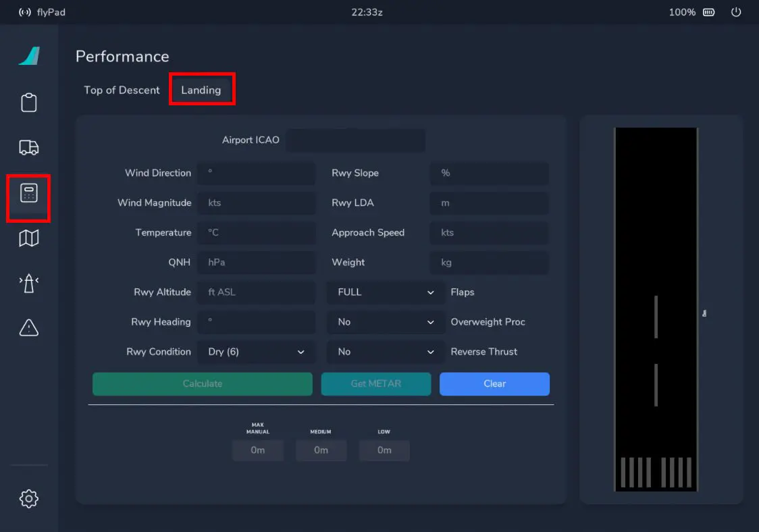Switch to the Top of Descent tab
This screenshot has height=532, width=759.
pos(122,90)
